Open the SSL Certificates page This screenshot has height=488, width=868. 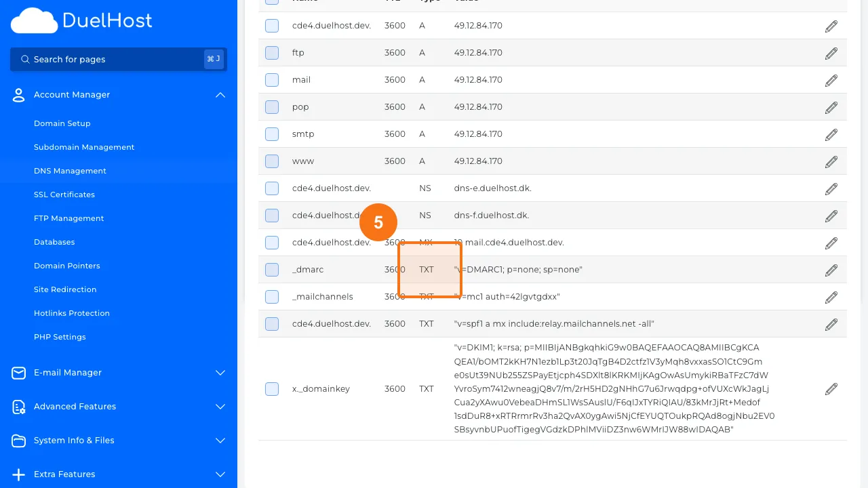click(64, 195)
